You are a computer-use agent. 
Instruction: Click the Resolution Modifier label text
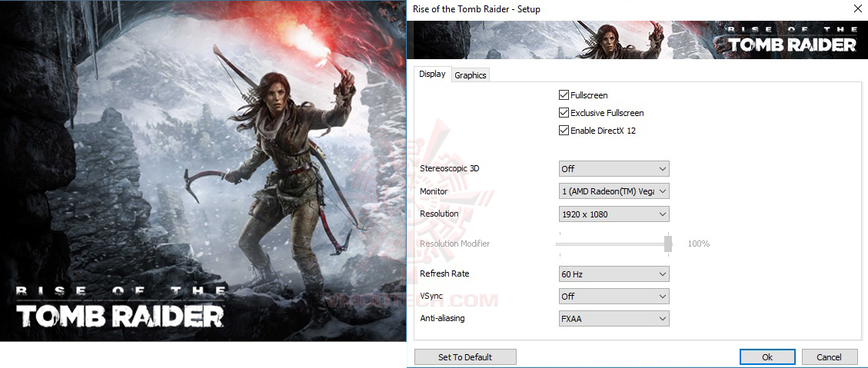454,244
